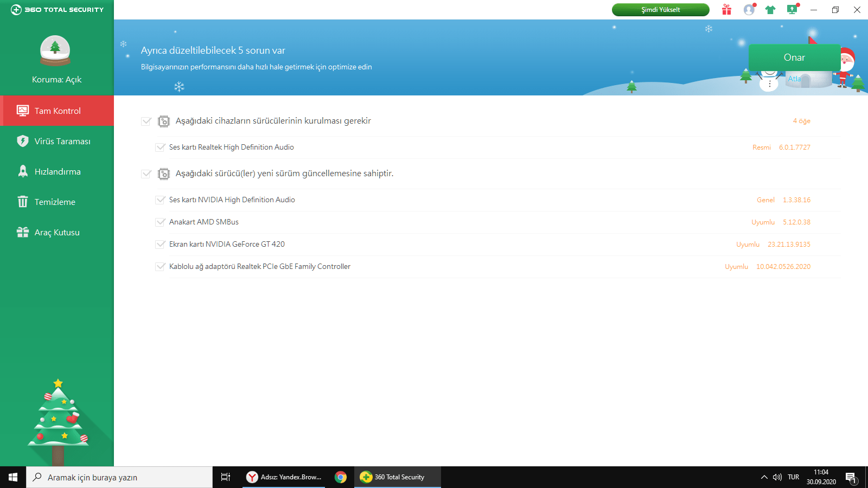Viewport: 868px width, 488px height.
Task: Select the Anakart AMD SMBus row text
Action: pos(204,222)
